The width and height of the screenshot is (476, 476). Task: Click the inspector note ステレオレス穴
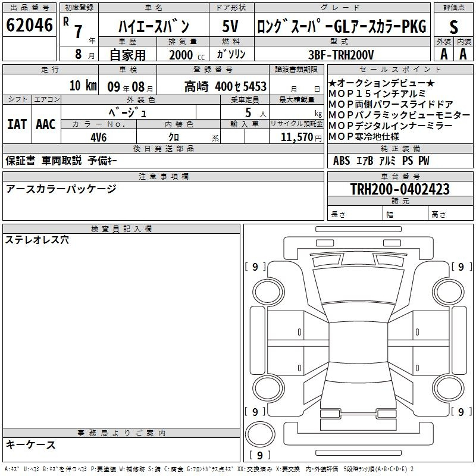37,240
